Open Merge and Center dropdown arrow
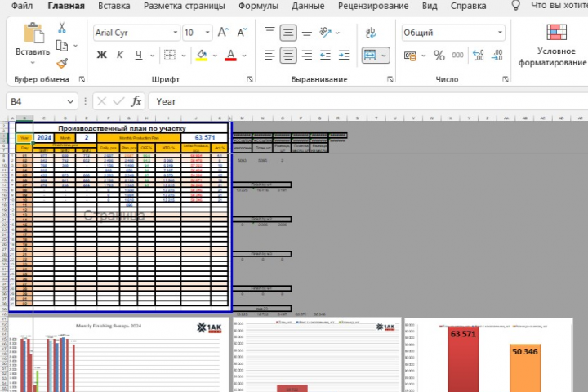Image resolution: width=588 pixels, height=392 pixels. click(384, 56)
